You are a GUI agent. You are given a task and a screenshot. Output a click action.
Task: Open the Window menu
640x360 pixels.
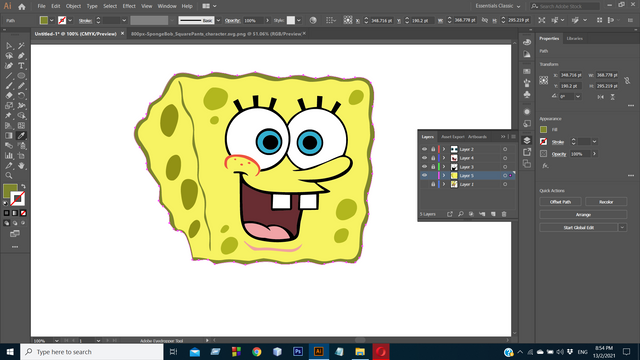(x=167, y=6)
